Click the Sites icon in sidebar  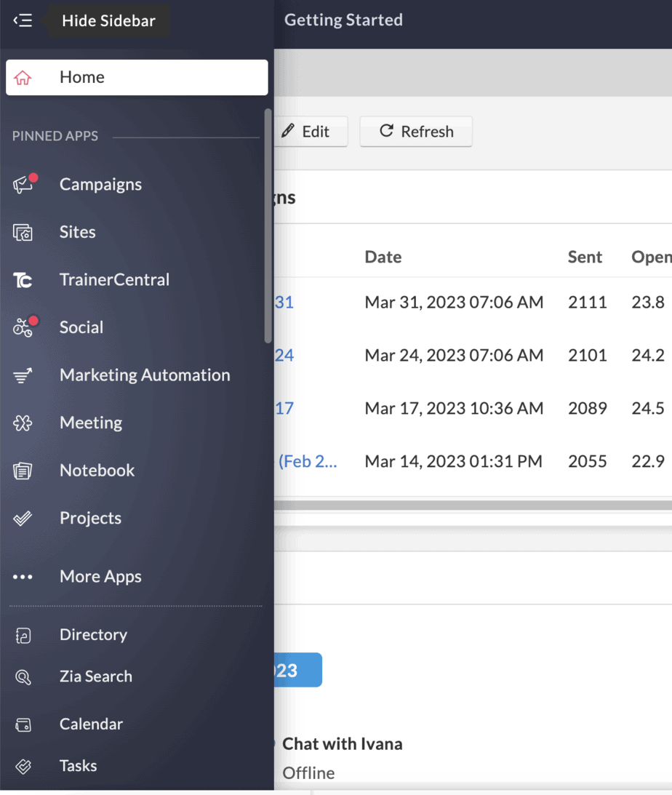[x=23, y=232]
